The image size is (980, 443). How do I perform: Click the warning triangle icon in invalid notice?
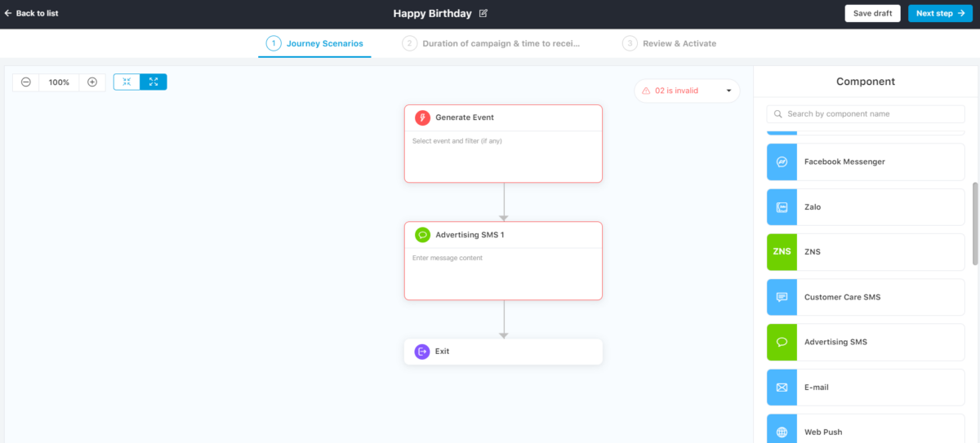pos(646,91)
